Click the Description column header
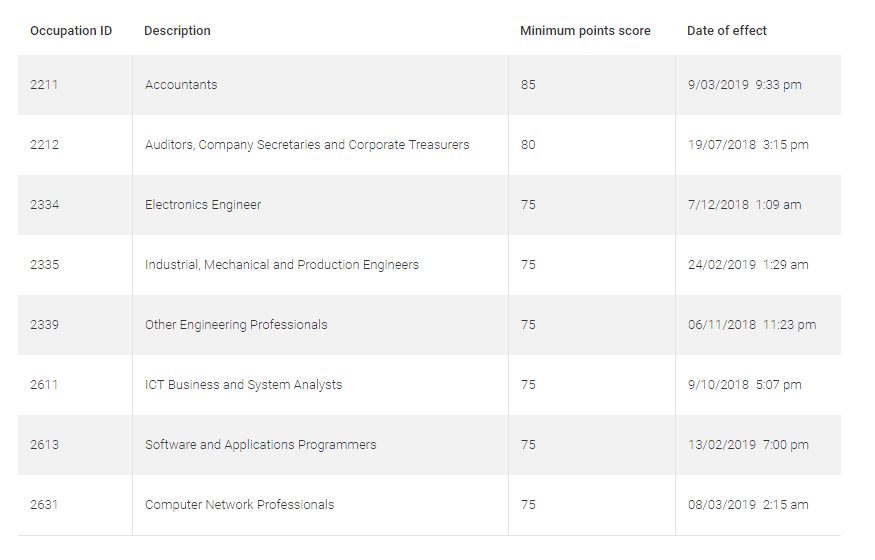Image resolution: width=875 pixels, height=560 pixels. [177, 31]
